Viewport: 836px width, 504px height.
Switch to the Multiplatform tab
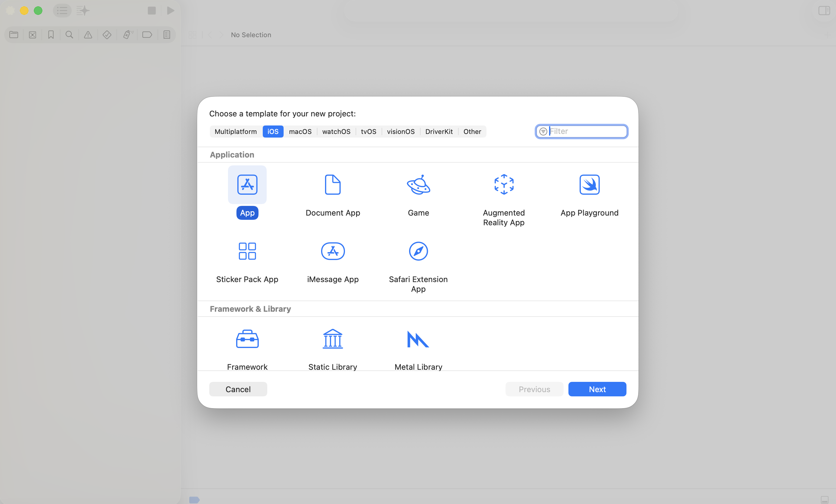(x=236, y=132)
